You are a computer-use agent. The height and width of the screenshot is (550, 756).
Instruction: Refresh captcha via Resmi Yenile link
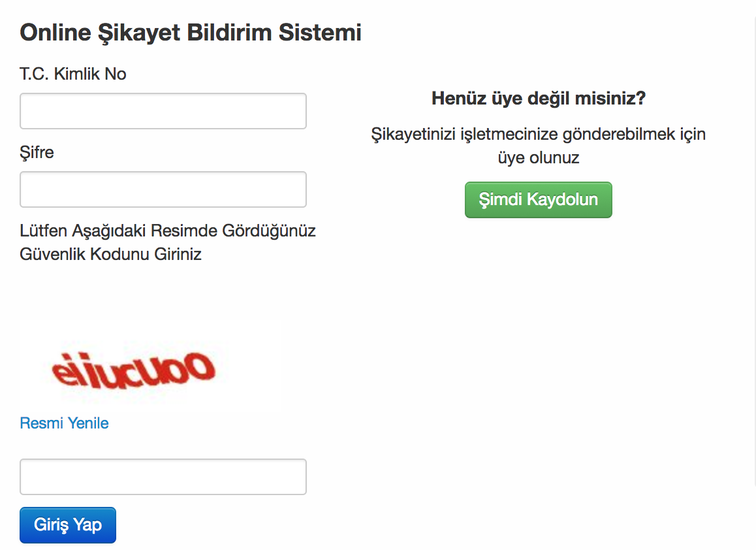point(64,423)
